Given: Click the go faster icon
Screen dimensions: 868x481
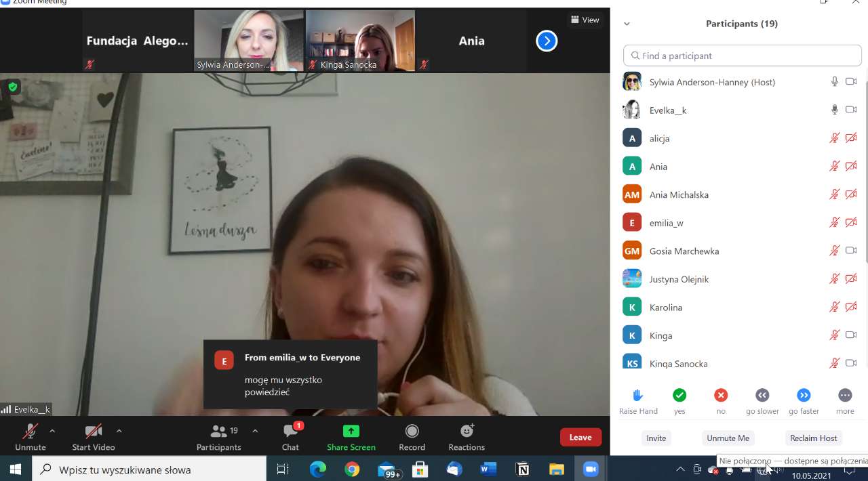Looking at the screenshot, I should [x=804, y=395].
